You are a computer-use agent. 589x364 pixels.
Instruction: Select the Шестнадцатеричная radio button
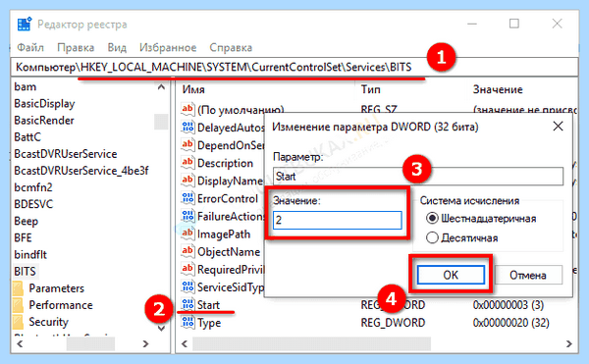tap(432, 218)
